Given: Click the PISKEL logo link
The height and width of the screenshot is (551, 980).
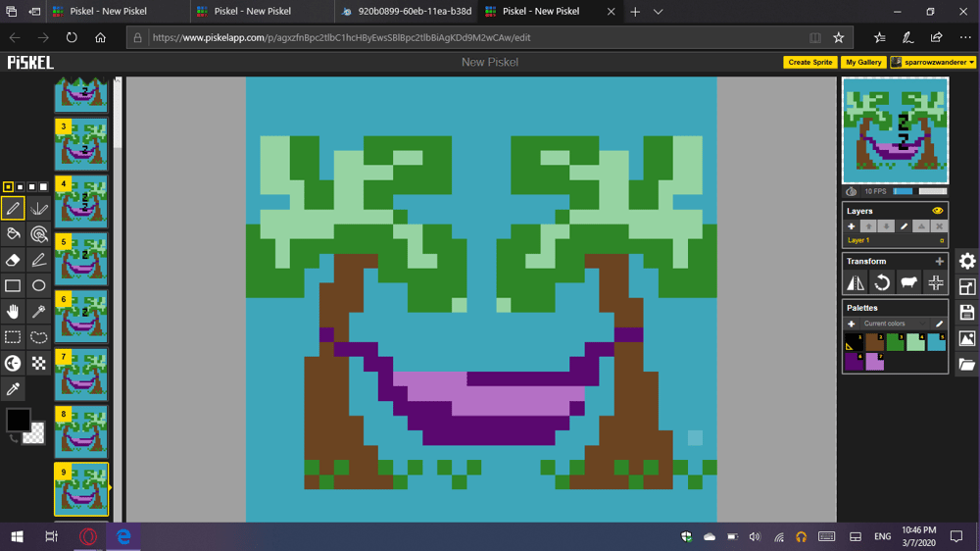Looking at the screenshot, I should coord(30,63).
